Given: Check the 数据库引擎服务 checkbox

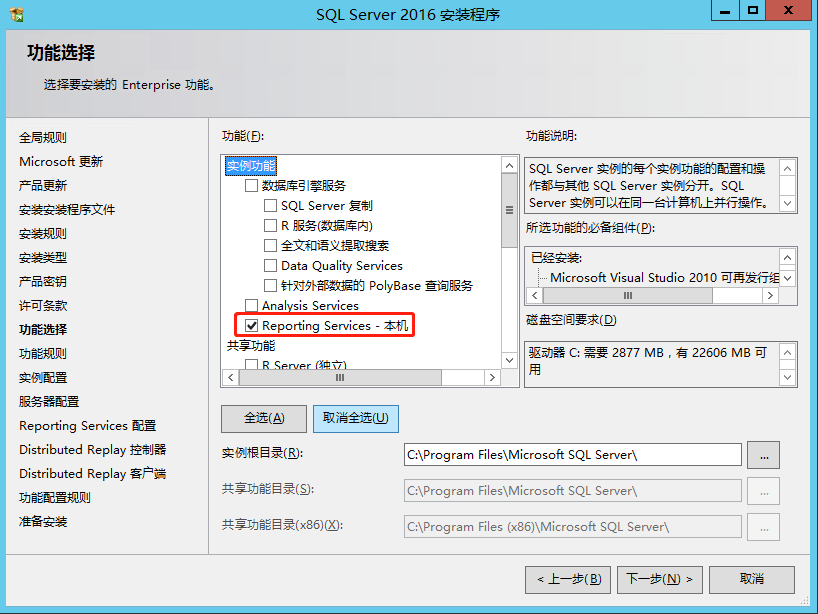Looking at the screenshot, I should (x=251, y=186).
